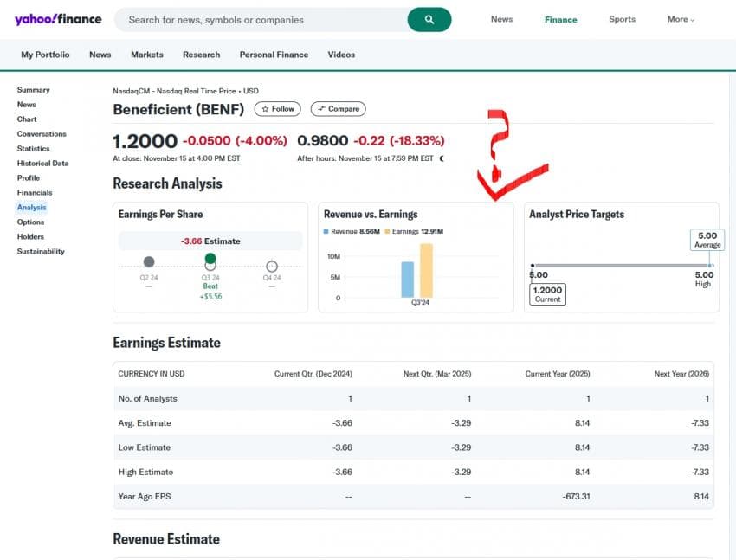Screen dimensions: 736x560
Task: Click the 1.2000 Current price label
Action: 548,294
